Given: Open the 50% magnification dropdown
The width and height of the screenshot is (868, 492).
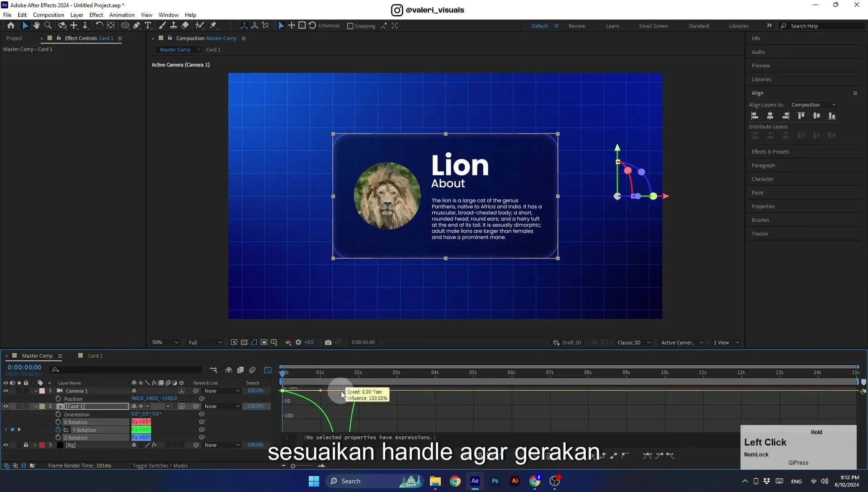Looking at the screenshot, I should click(165, 343).
